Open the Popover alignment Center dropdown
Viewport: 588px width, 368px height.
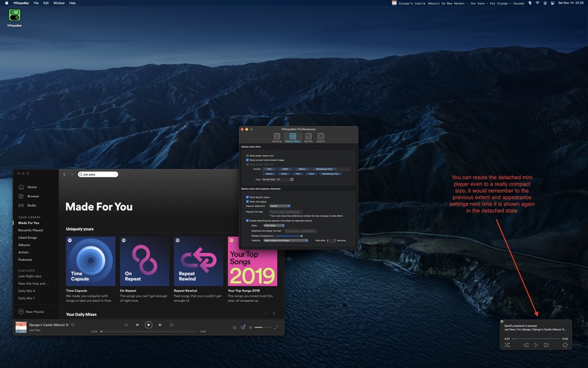pos(280,206)
